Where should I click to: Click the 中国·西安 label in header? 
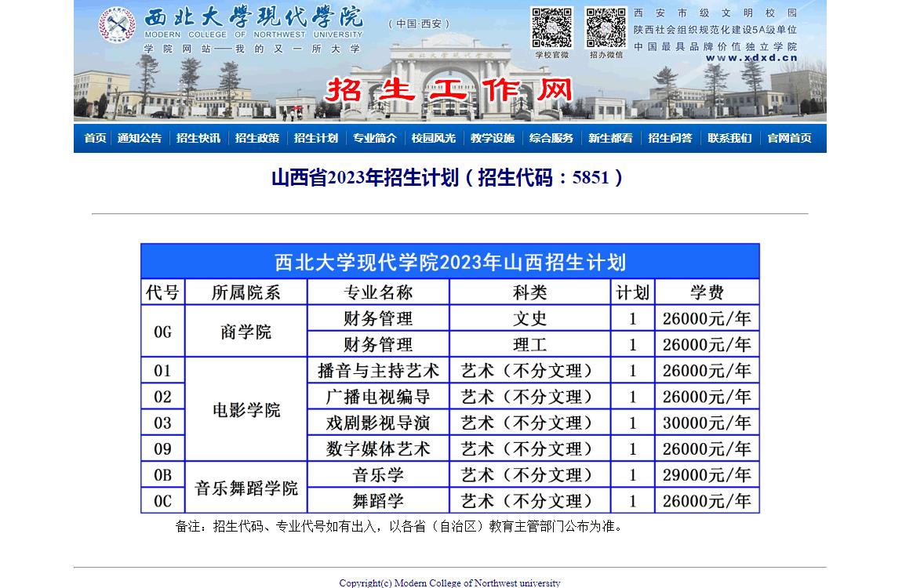point(419,24)
